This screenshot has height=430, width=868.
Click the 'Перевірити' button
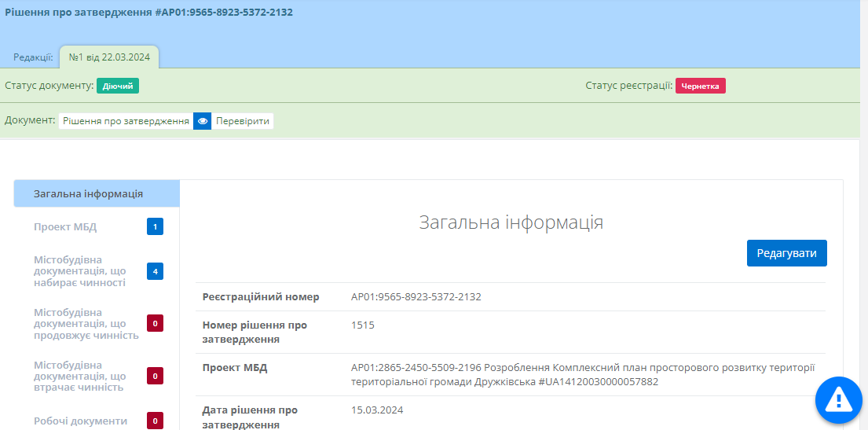point(243,121)
